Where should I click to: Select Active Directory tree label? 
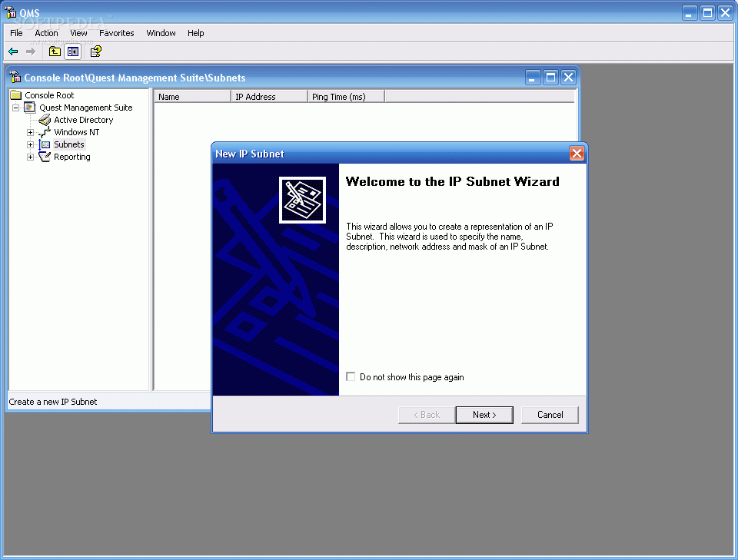pyautogui.click(x=83, y=120)
